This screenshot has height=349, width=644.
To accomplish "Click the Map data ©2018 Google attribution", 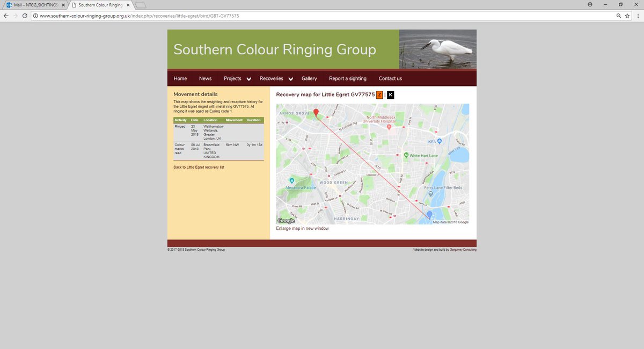I will (451, 222).
